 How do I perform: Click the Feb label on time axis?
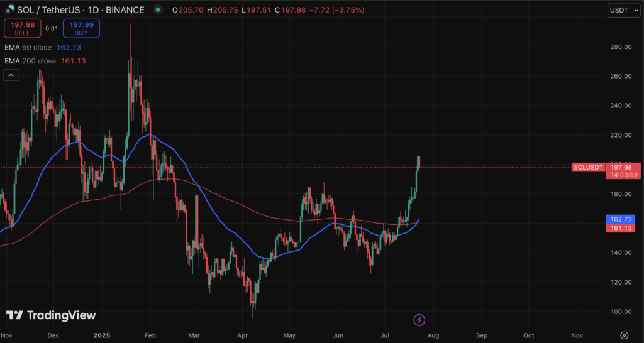point(151,335)
